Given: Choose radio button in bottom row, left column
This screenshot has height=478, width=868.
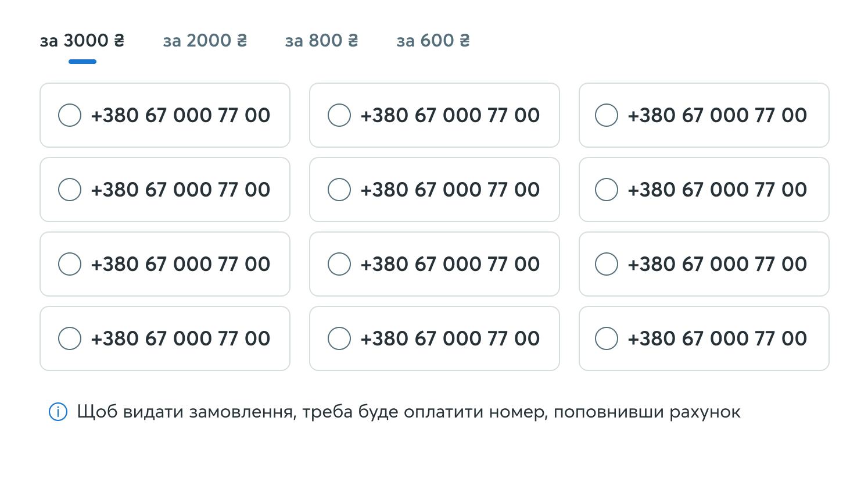Looking at the screenshot, I should [70, 338].
